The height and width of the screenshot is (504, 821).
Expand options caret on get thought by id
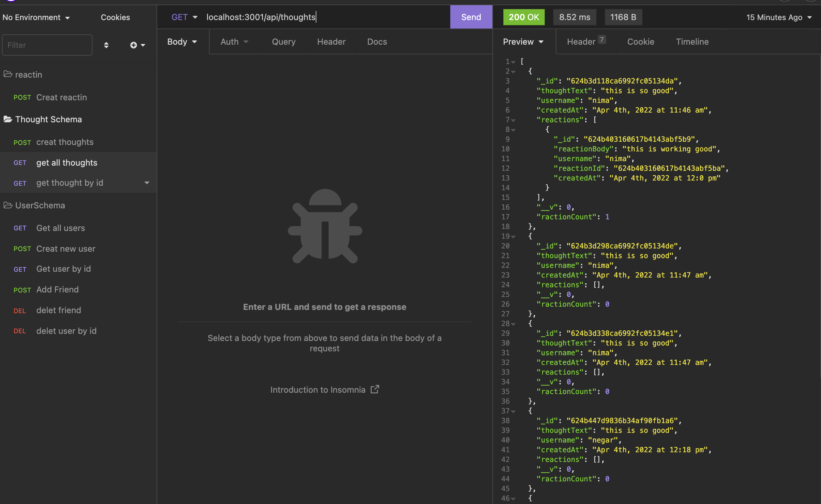click(147, 183)
